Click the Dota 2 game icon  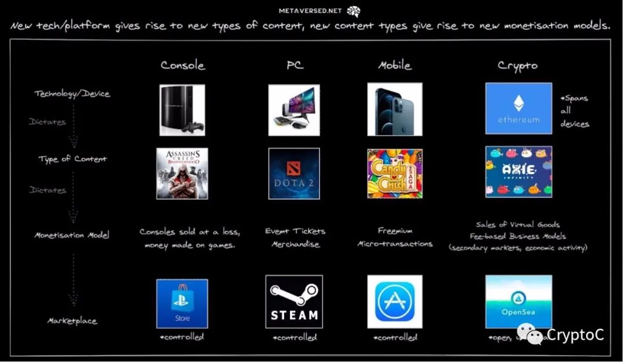pos(294,173)
